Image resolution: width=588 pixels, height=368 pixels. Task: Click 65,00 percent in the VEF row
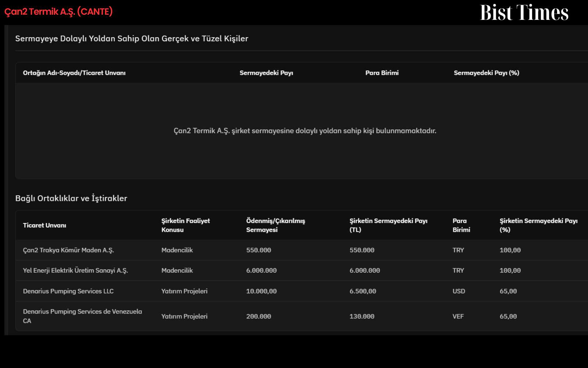(x=508, y=316)
